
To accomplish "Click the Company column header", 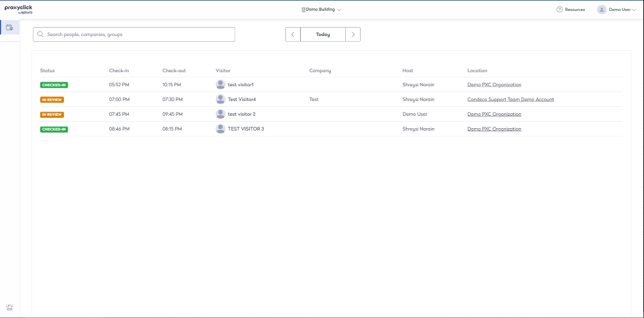I will [x=320, y=71].
